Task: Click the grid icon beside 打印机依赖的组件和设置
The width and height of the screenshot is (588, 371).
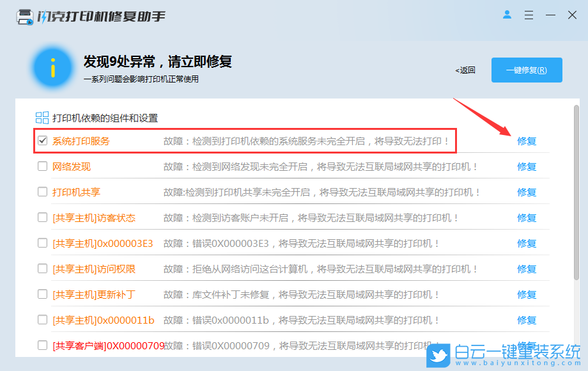Action: 42,117
